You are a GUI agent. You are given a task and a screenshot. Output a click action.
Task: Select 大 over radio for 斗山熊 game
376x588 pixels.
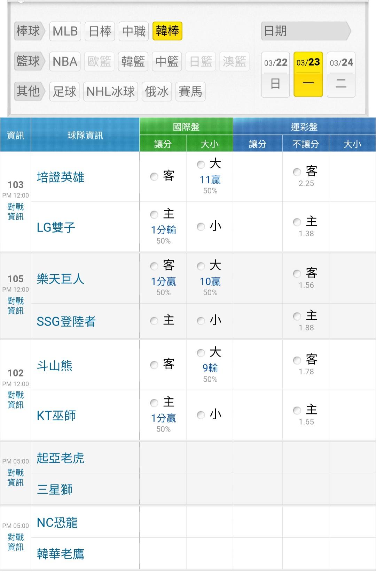(201, 353)
